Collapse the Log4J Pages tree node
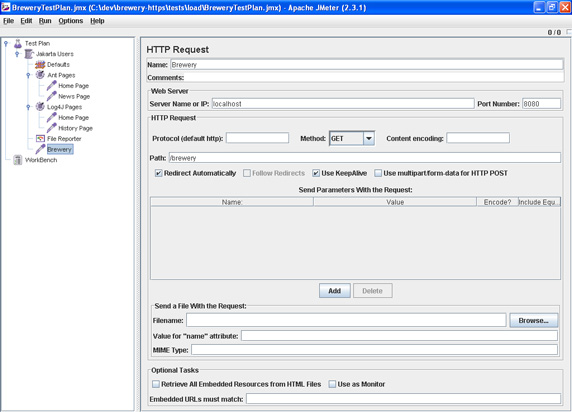This screenshot has width=572, height=412. tap(28, 107)
